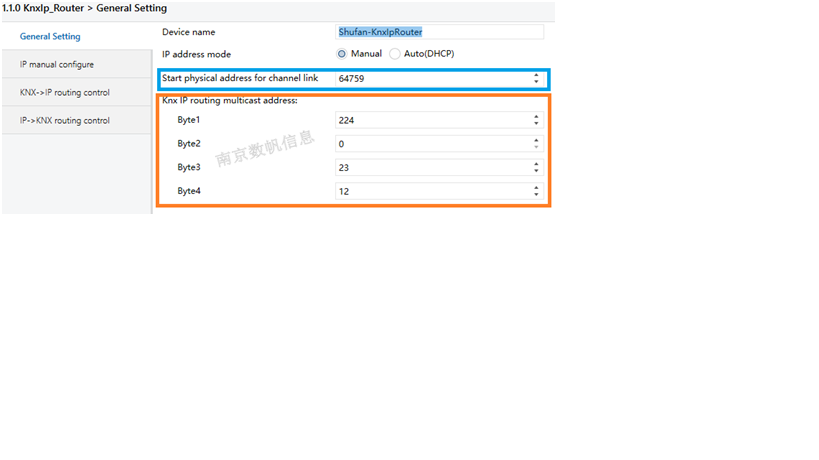Click the Byte1 multicast value field

(430, 120)
